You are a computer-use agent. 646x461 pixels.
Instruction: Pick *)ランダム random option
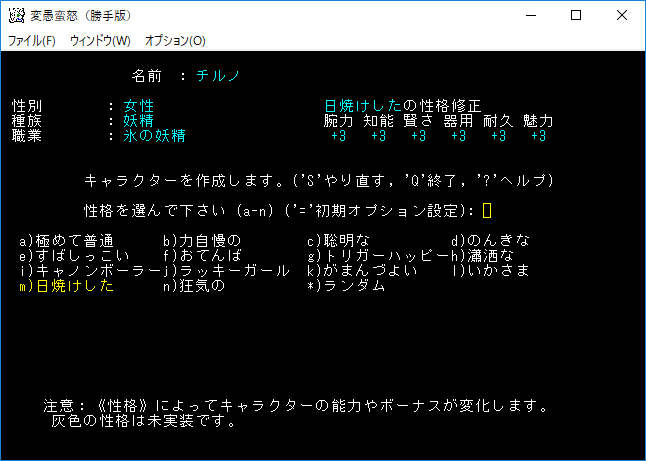tap(346, 286)
